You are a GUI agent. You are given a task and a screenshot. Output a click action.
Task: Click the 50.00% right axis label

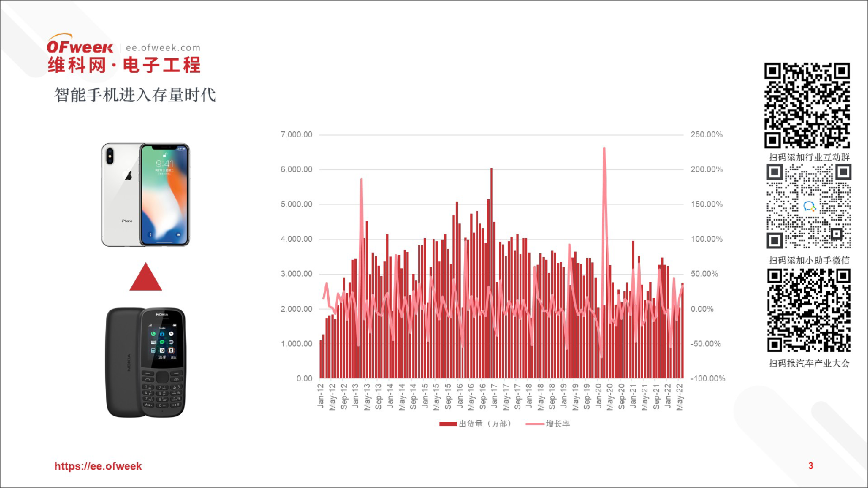click(x=704, y=274)
